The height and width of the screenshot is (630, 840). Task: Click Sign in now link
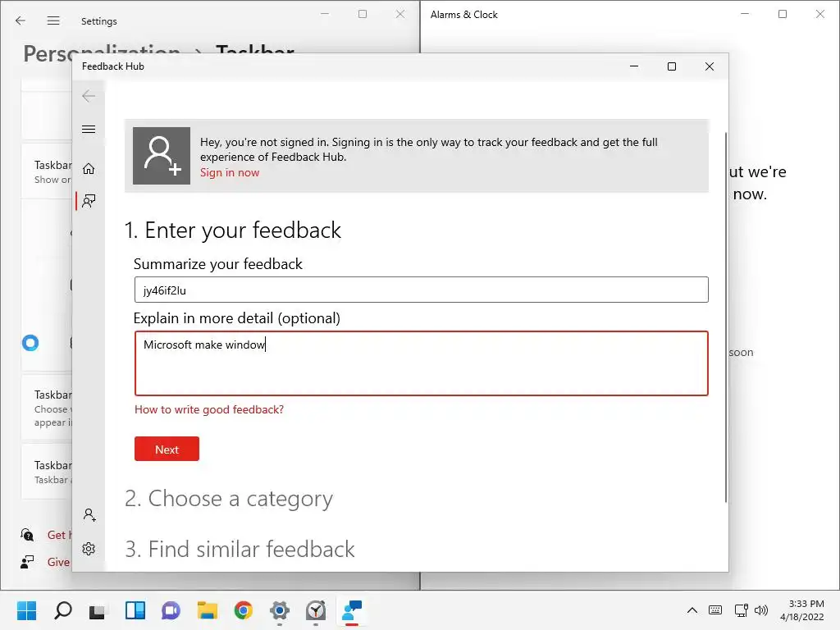230,172
